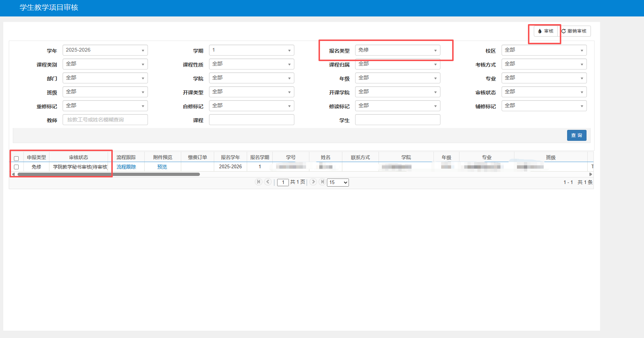
Task: Open the 审核状态 filter dropdown
Action: 544,92
